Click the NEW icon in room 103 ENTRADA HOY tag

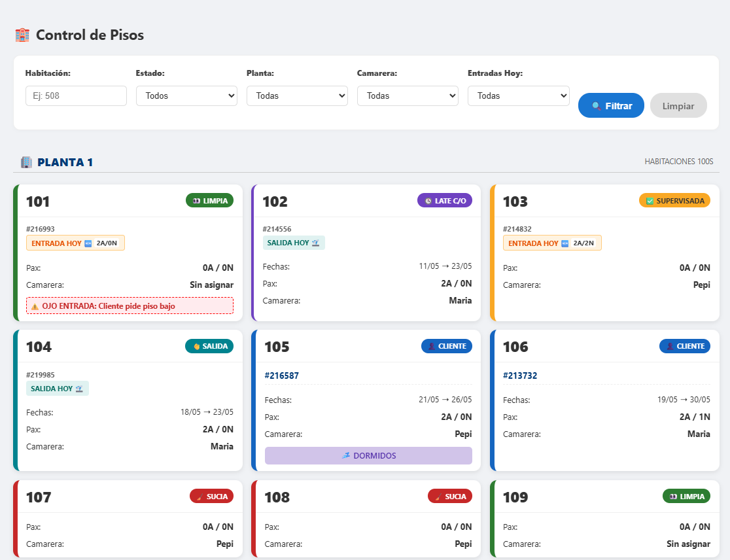click(x=565, y=243)
